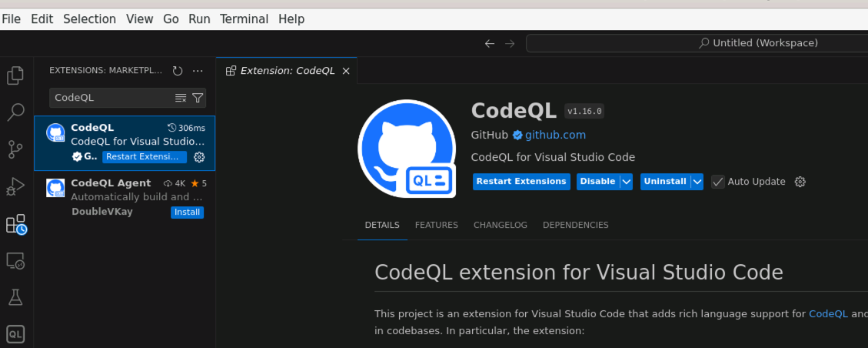This screenshot has height=348, width=868.
Task: Select CodeQL Agent in the extensions list
Action: click(125, 199)
